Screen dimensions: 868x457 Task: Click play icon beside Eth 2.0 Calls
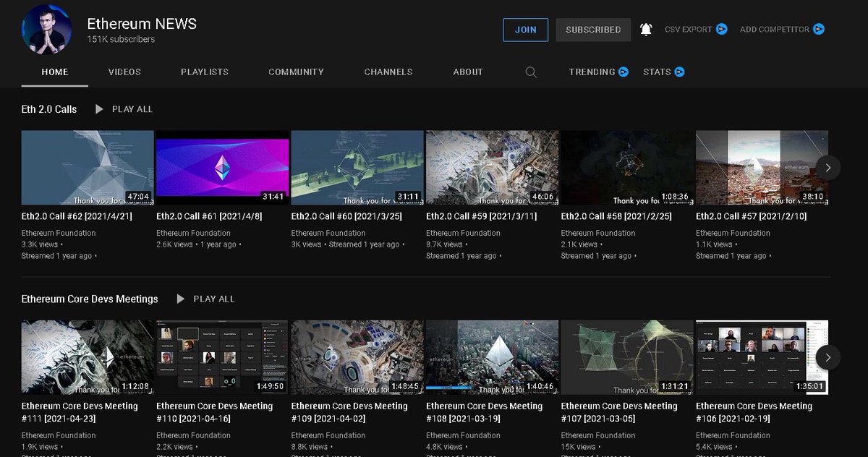tap(99, 109)
